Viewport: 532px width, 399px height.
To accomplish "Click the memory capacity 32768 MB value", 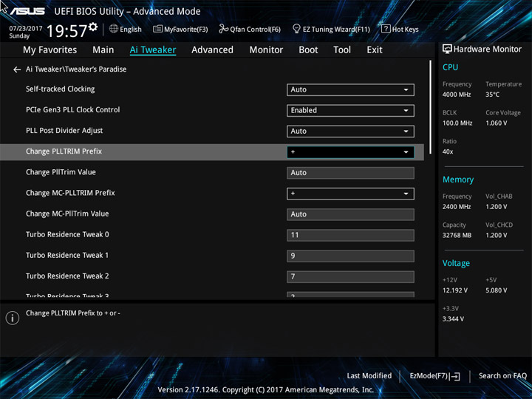I will point(457,236).
